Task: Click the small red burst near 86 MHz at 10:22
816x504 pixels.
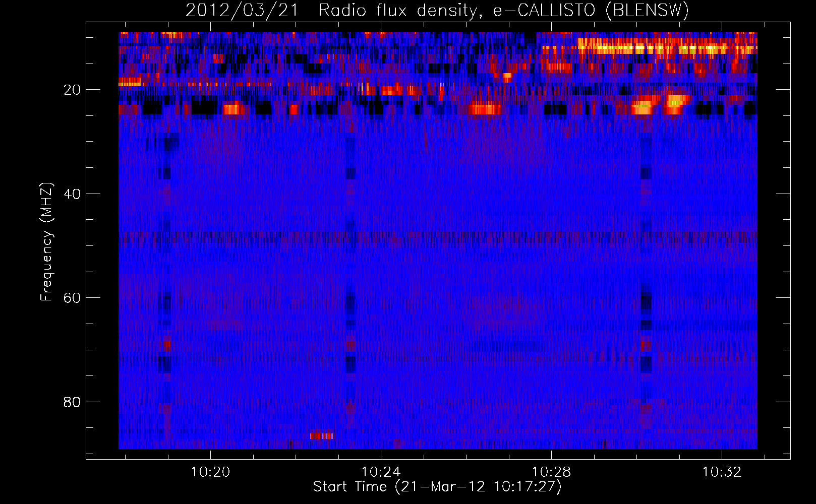Action: pos(322,435)
